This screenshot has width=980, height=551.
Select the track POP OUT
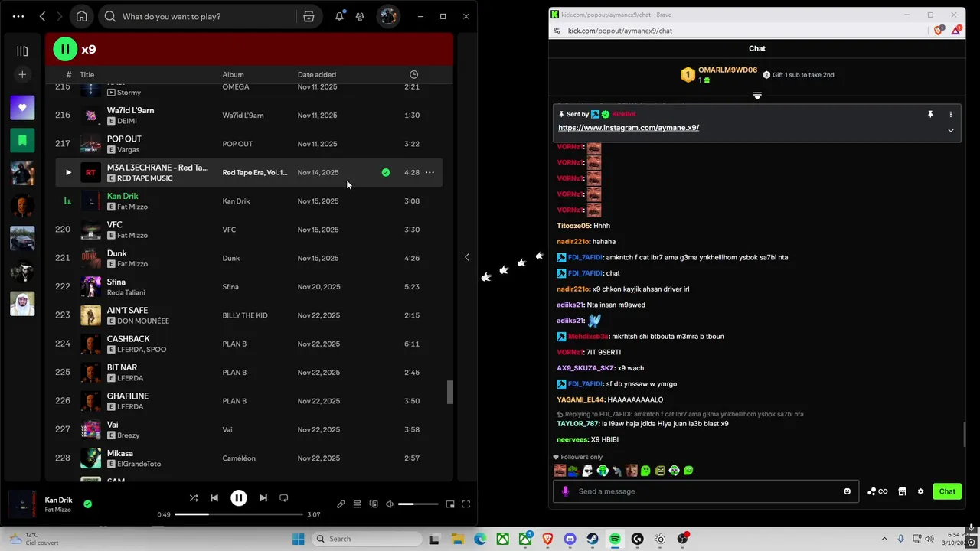(124, 139)
